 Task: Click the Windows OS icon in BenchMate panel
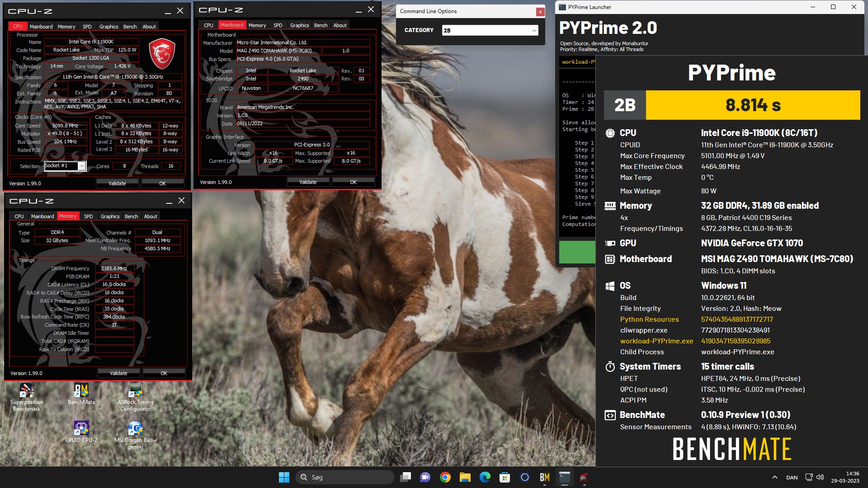tap(610, 286)
